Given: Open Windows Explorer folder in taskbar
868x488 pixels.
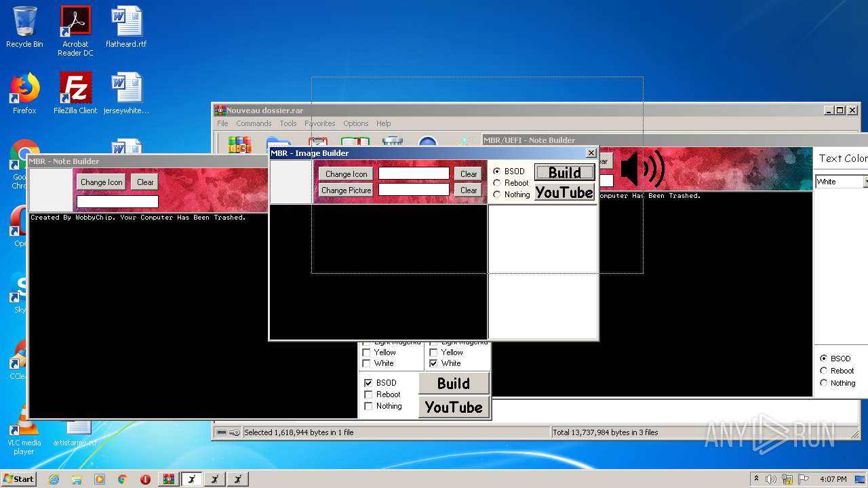Looking at the screenshot, I should point(77,479).
